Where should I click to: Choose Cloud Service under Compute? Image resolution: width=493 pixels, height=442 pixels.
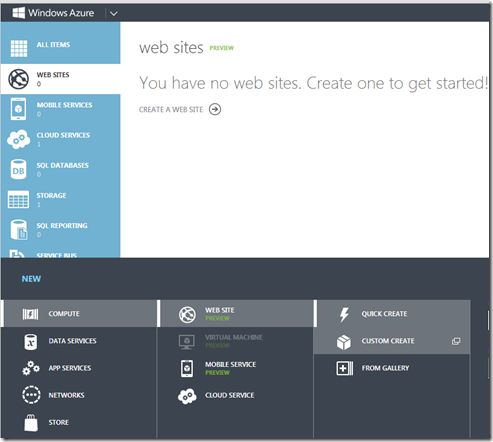[235, 396]
